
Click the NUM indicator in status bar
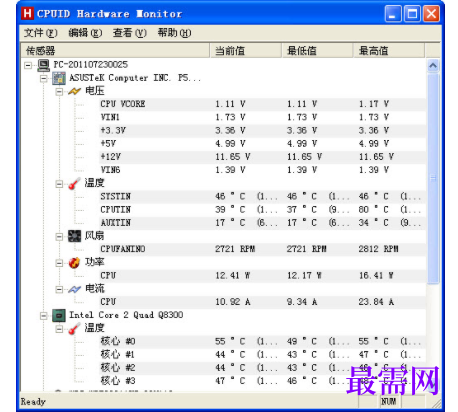[x=388, y=401]
